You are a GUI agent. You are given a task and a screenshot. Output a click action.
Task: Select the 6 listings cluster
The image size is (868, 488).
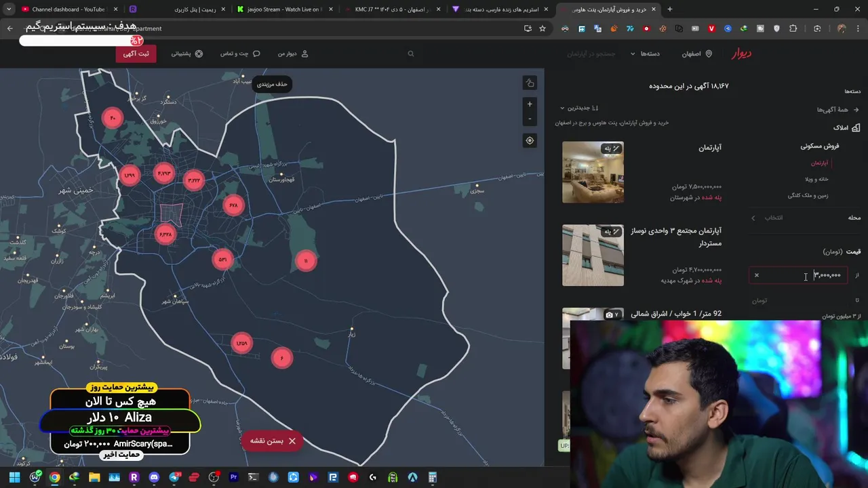tap(281, 358)
